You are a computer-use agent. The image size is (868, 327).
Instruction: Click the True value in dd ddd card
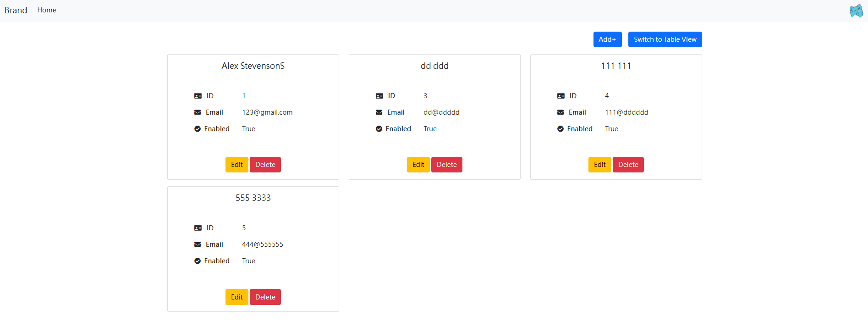pos(430,129)
